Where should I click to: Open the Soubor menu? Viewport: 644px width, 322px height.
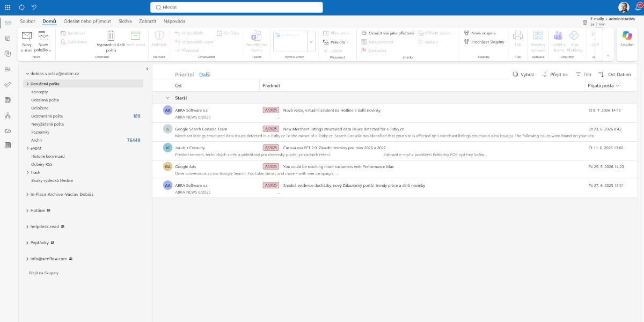[x=27, y=21]
